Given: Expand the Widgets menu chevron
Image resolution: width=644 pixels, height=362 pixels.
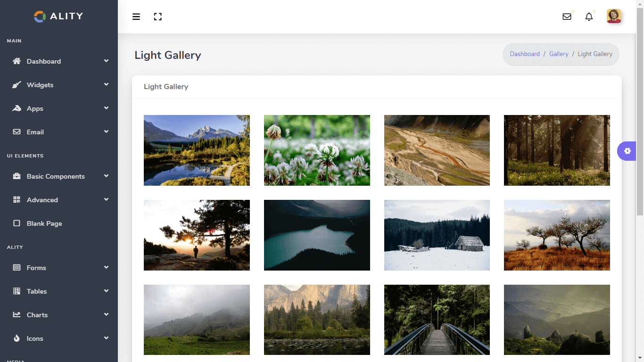Looking at the screenshot, I should coord(106,85).
